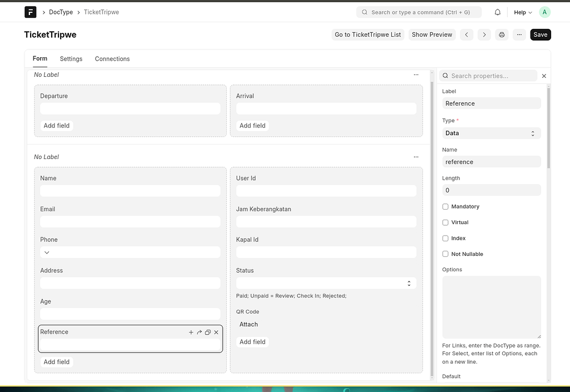The image size is (570, 392).
Task: Open Go to TicketTripwe List
Action: (x=367, y=34)
